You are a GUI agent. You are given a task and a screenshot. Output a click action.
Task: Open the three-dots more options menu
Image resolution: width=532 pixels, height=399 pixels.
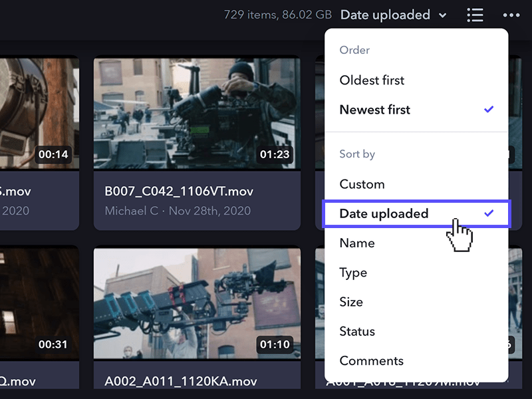(x=511, y=15)
